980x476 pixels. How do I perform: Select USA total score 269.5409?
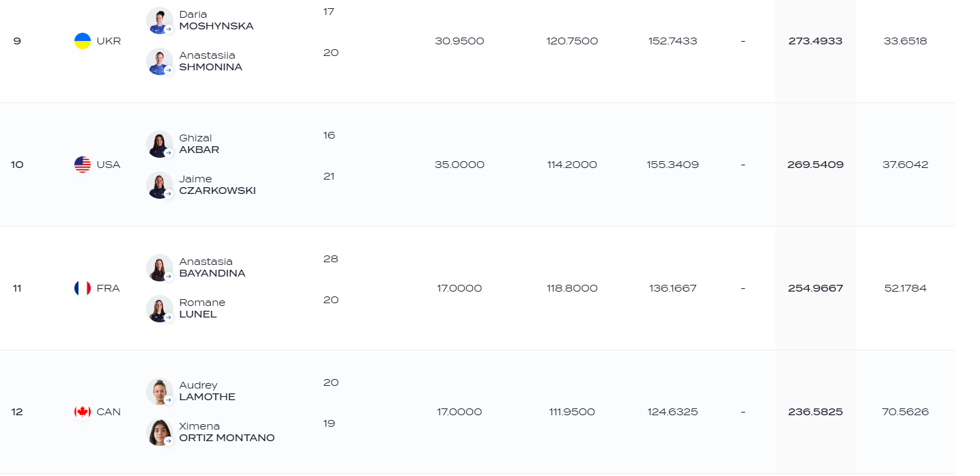pyautogui.click(x=816, y=165)
